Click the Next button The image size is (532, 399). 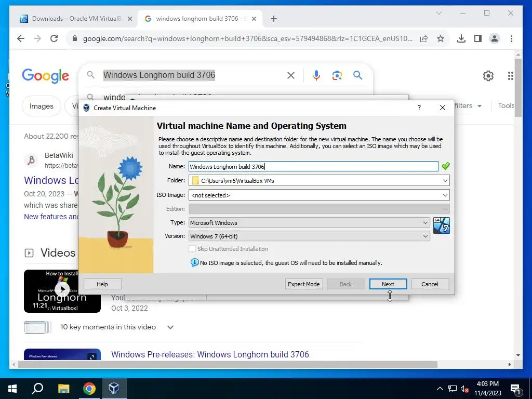tap(388, 284)
